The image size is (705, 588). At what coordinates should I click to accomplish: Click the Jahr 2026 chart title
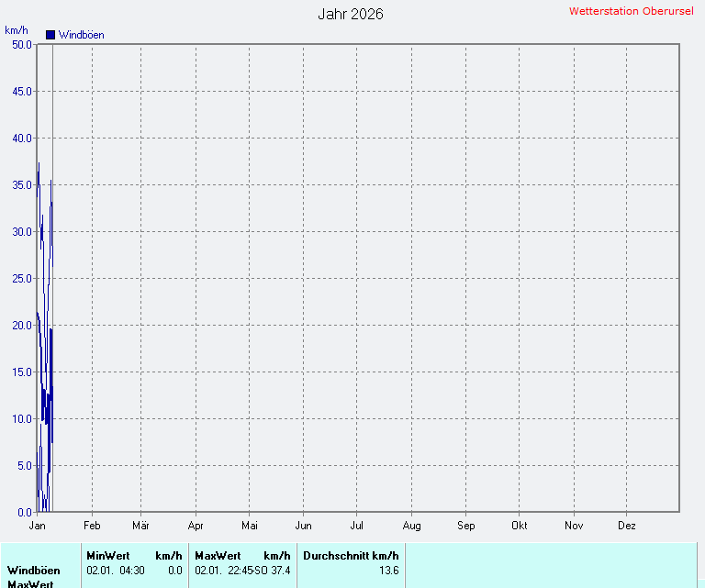tap(351, 14)
